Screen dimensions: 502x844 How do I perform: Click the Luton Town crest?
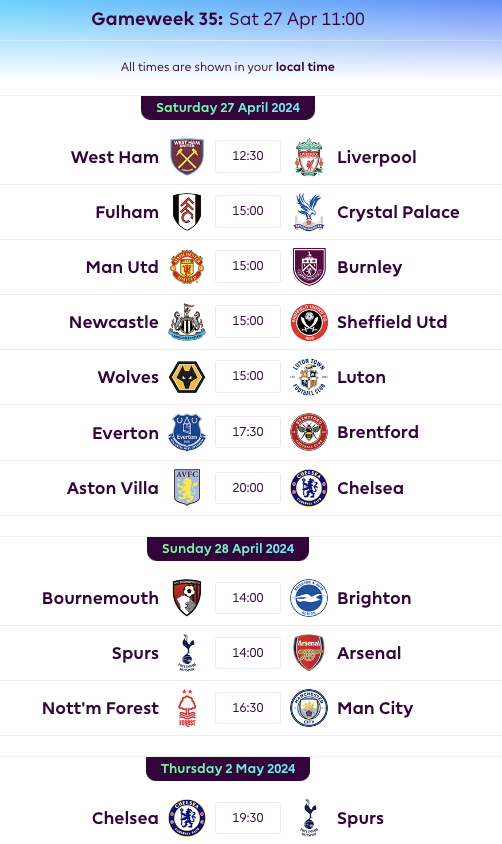(x=309, y=377)
